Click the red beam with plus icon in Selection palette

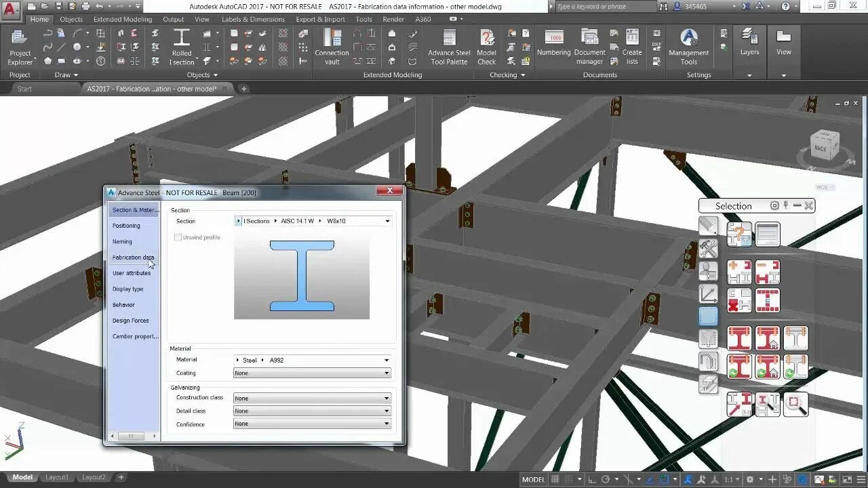click(739, 272)
